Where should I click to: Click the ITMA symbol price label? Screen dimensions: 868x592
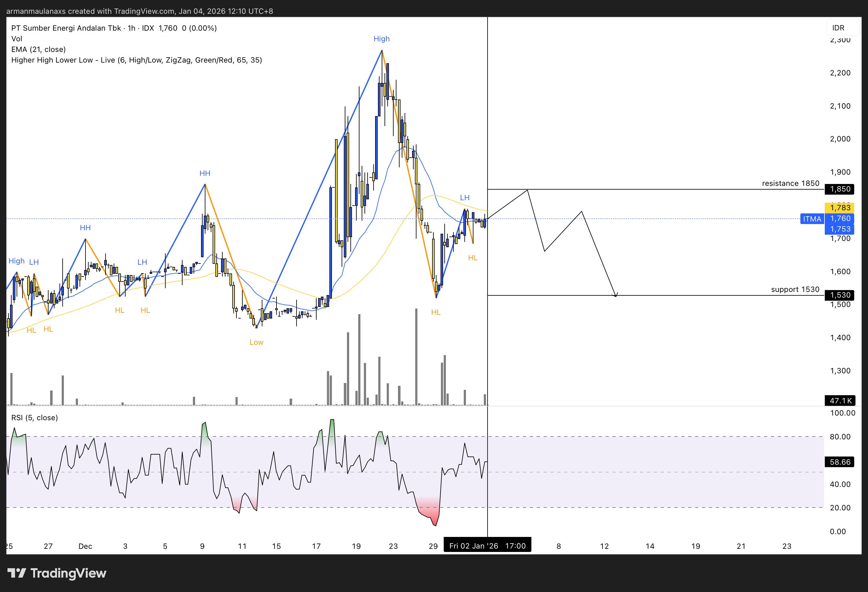(x=812, y=219)
